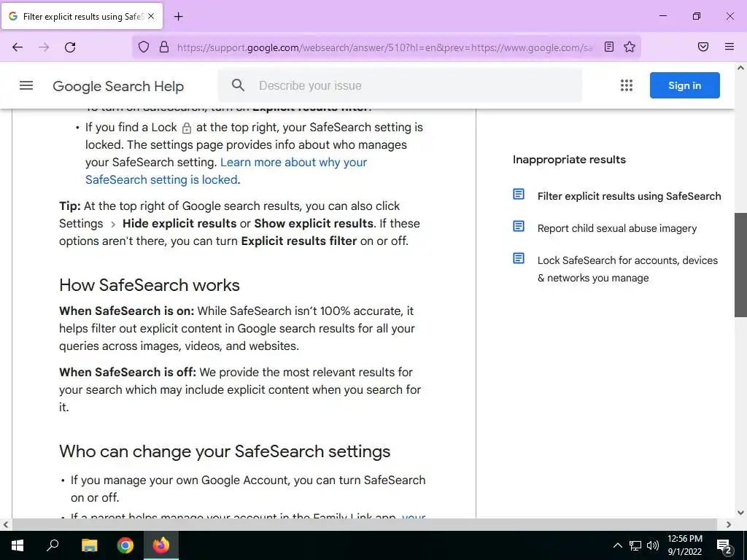Open the tracking protection shield icon

pyautogui.click(x=144, y=47)
